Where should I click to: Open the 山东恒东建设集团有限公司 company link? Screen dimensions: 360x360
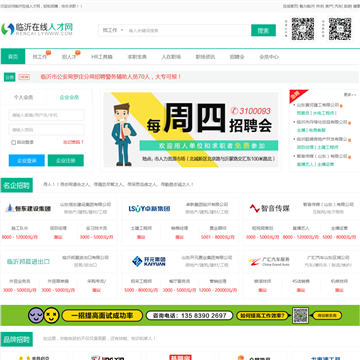pyautogui.click(x=85, y=204)
